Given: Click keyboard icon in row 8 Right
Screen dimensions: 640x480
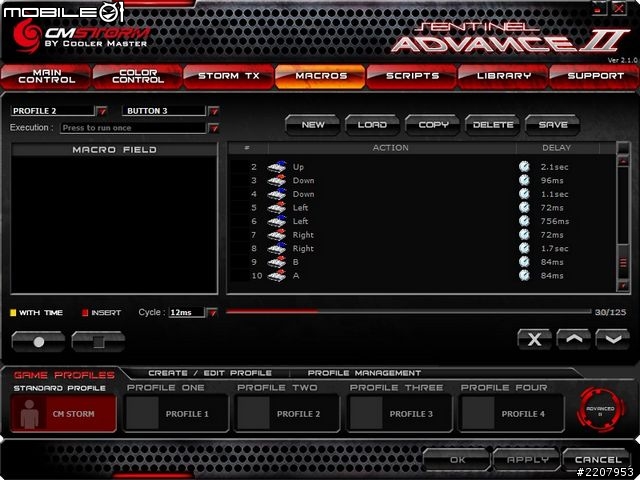Looking at the screenshot, I should (x=277, y=248).
